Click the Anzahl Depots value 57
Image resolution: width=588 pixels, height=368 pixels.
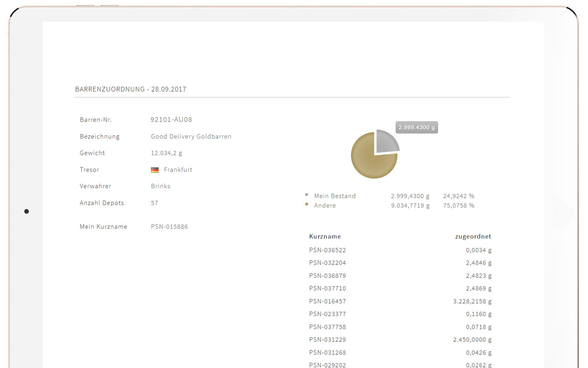tap(154, 203)
